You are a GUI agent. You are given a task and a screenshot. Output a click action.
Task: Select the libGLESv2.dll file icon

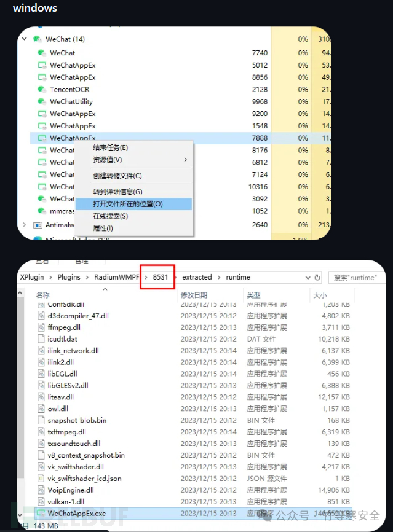click(x=41, y=385)
